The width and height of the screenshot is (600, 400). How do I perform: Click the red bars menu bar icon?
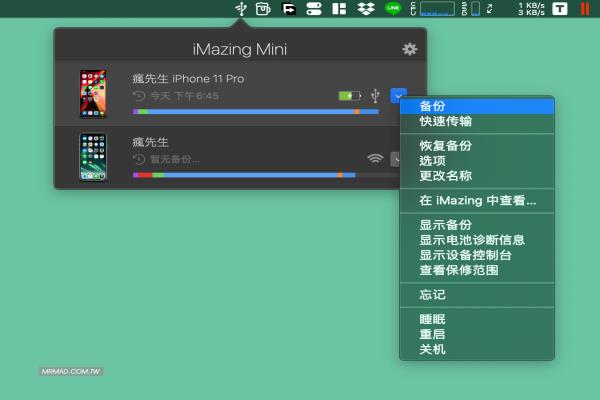tap(585, 8)
